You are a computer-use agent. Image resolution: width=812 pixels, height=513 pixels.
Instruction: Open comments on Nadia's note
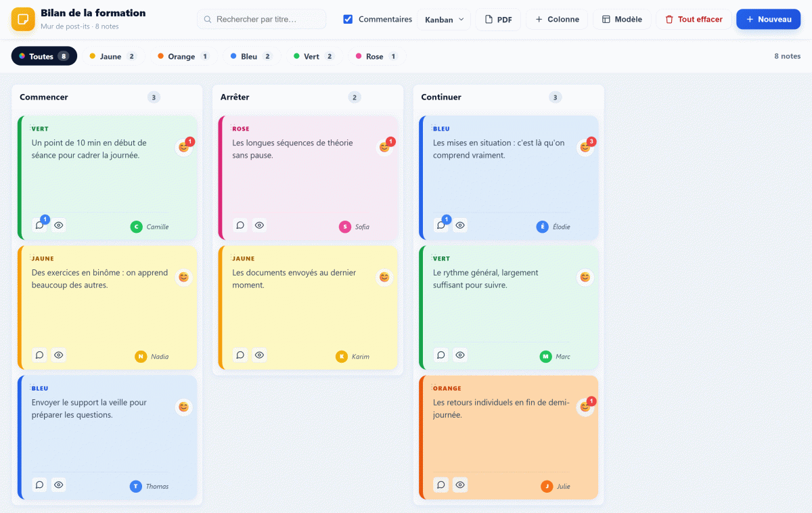[39, 355]
